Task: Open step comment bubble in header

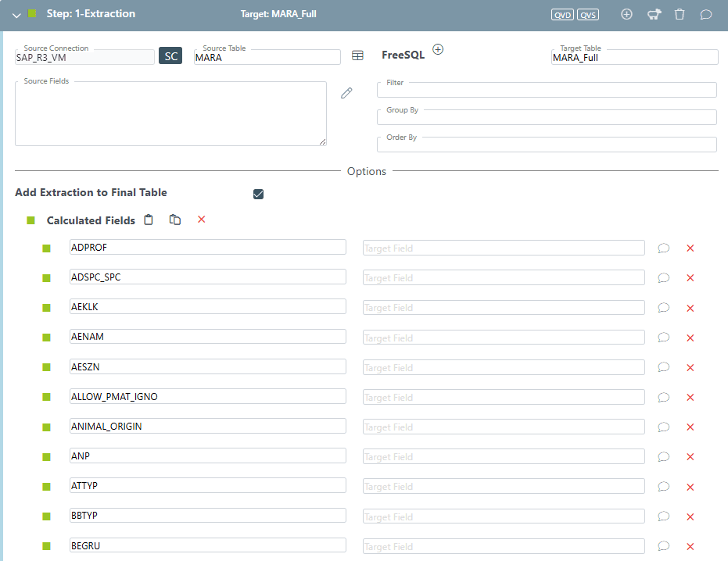Action: (705, 14)
